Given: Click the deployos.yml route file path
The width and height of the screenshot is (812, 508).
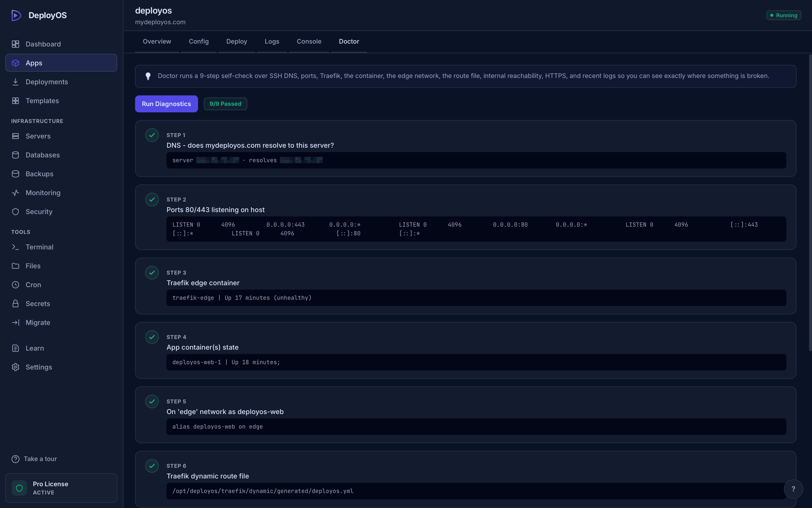Looking at the screenshot, I should tap(476, 491).
